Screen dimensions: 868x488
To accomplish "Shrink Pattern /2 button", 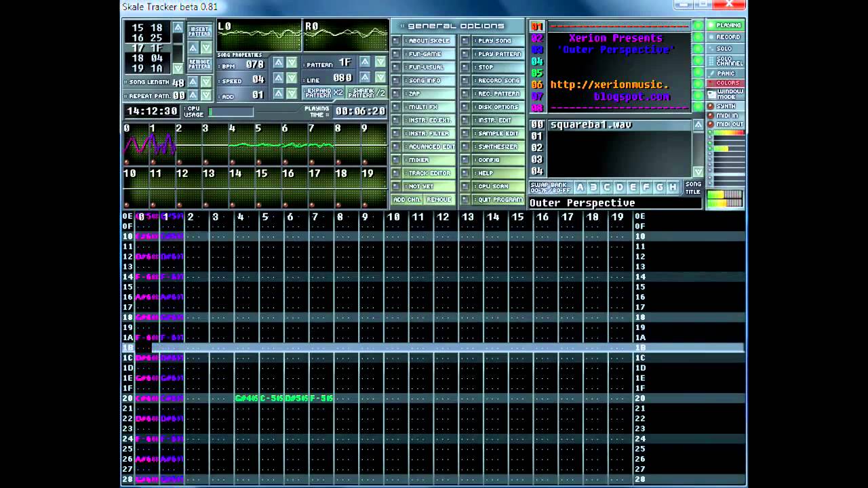I will click(366, 93).
